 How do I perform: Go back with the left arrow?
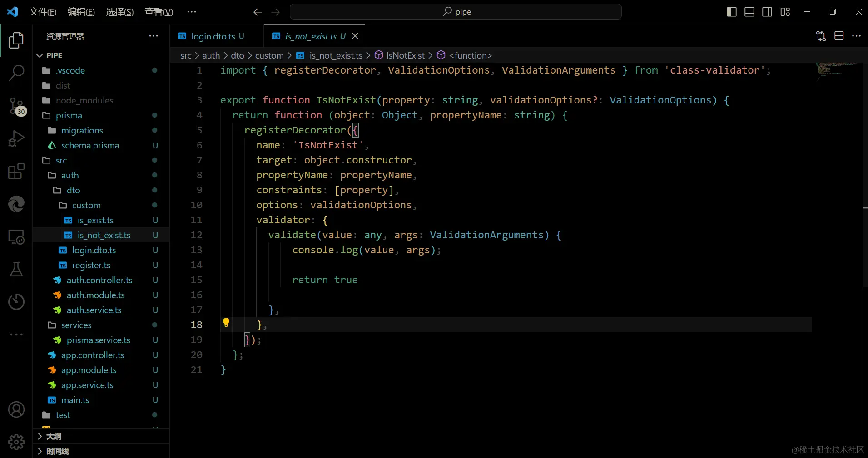tap(258, 12)
